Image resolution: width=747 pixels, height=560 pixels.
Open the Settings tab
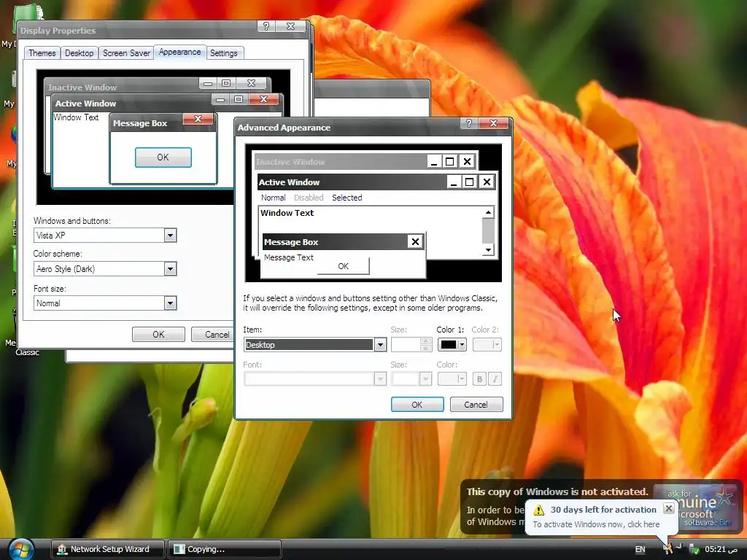coord(223,52)
